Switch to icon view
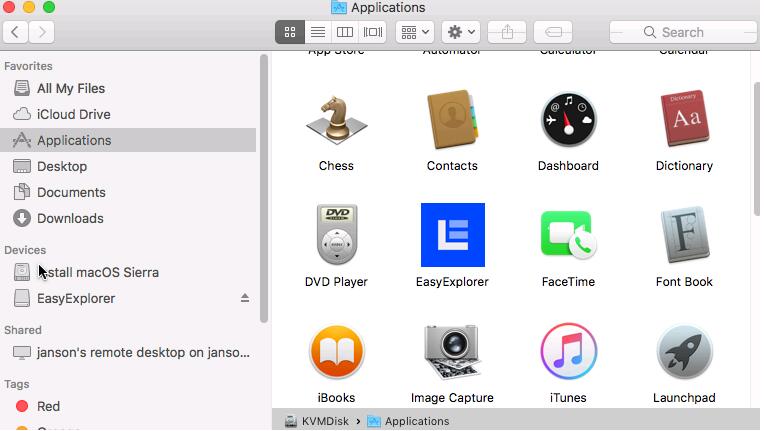 290,32
